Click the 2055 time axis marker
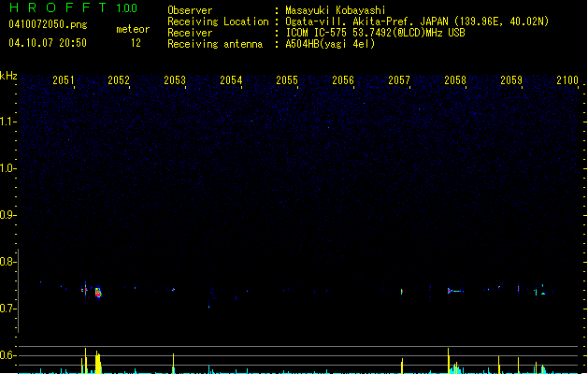The image size is (588, 374). click(287, 79)
